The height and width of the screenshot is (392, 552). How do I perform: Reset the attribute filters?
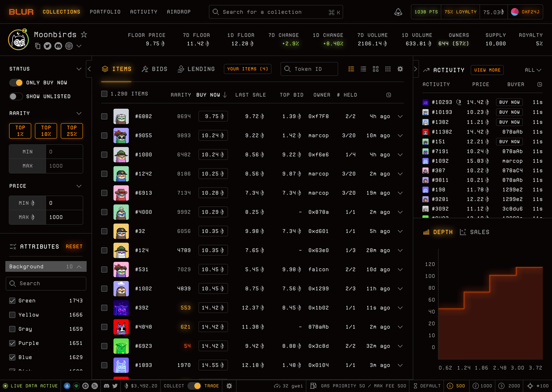[x=74, y=247]
